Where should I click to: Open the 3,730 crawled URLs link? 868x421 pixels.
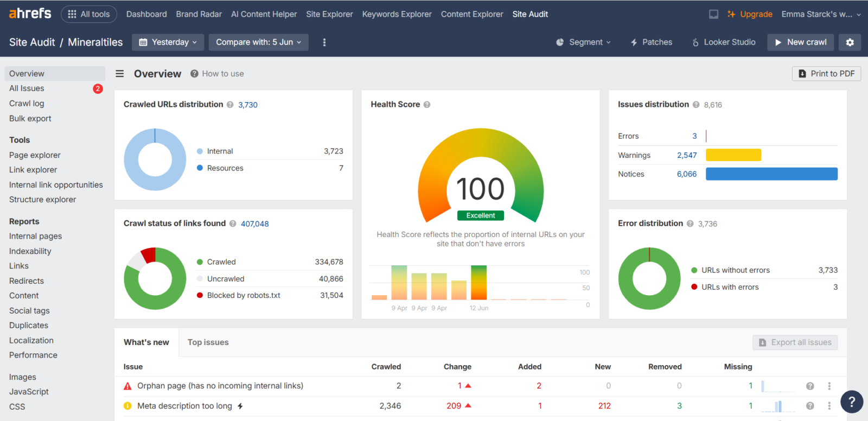click(x=248, y=105)
